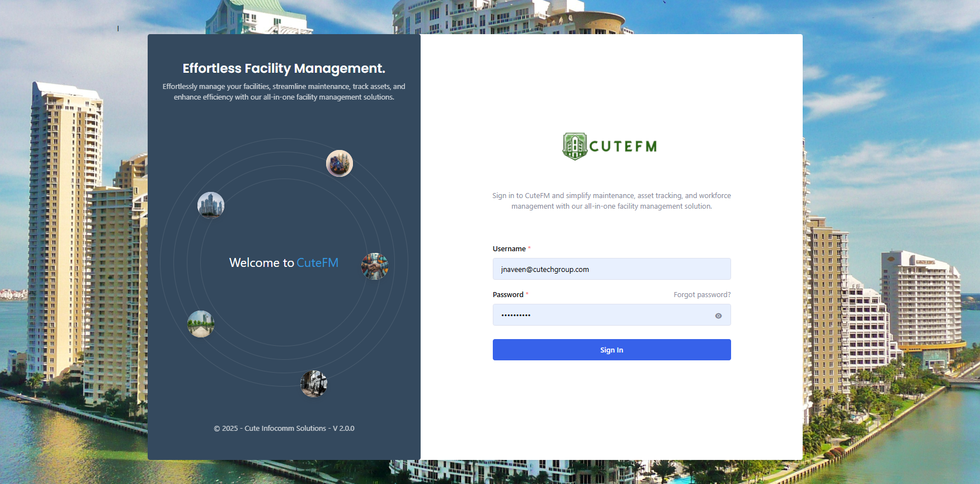Click the white Welcome to text
Viewport: 980px width, 484px height.
click(261, 263)
